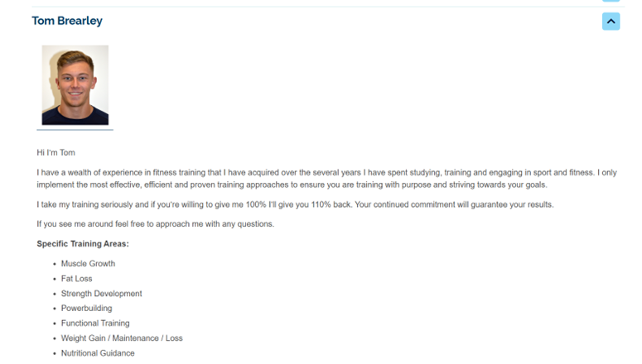642x364 pixels.
Task: Click the Specific Training Areas heading
Action: (x=83, y=244)
